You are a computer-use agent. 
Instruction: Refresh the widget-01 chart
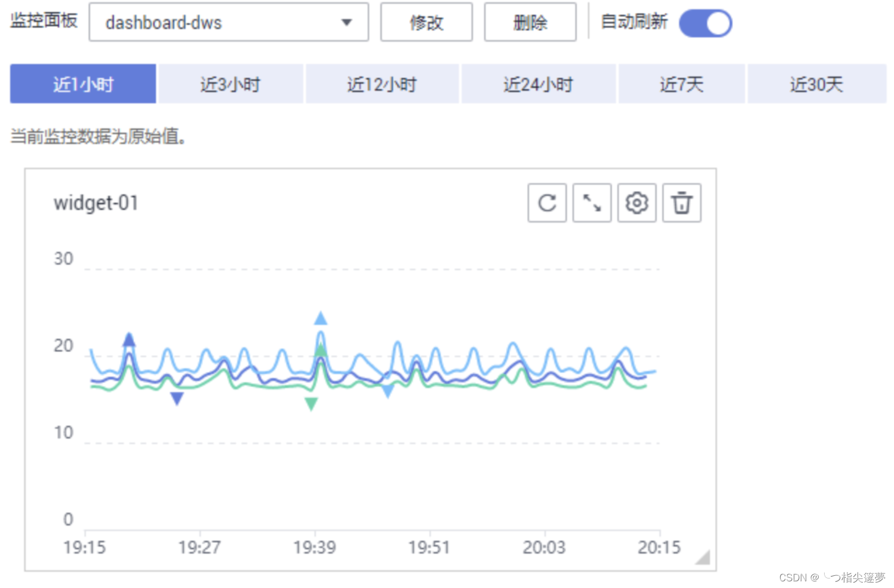coord(547,203)
